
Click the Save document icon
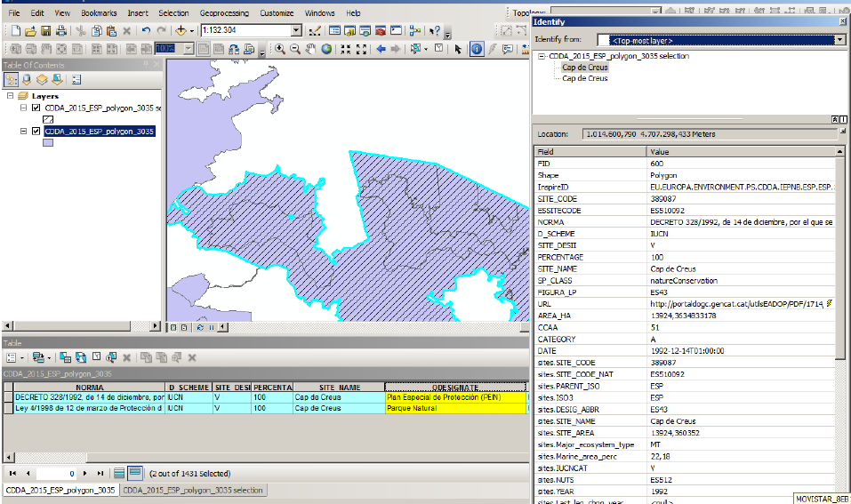tap(44, 31)
